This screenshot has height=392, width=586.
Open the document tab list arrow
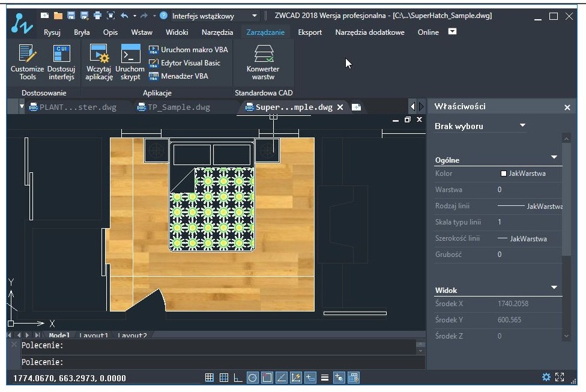(22, 106)
